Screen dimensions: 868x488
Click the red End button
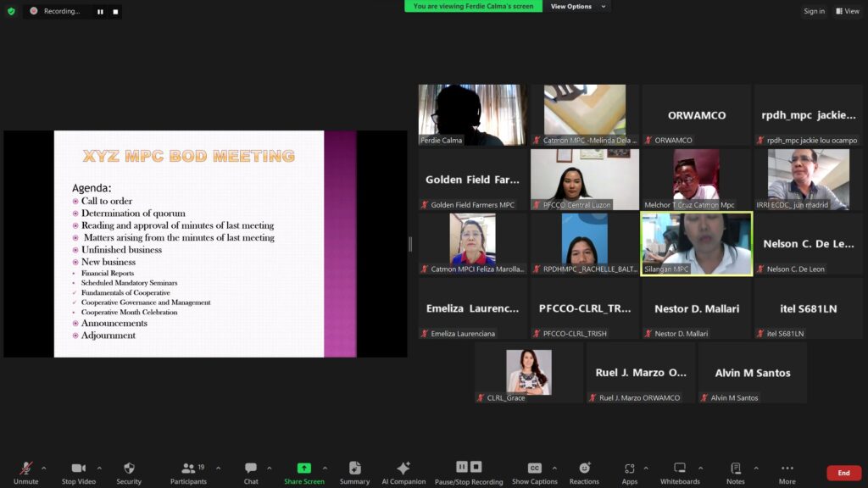(843, 473)
